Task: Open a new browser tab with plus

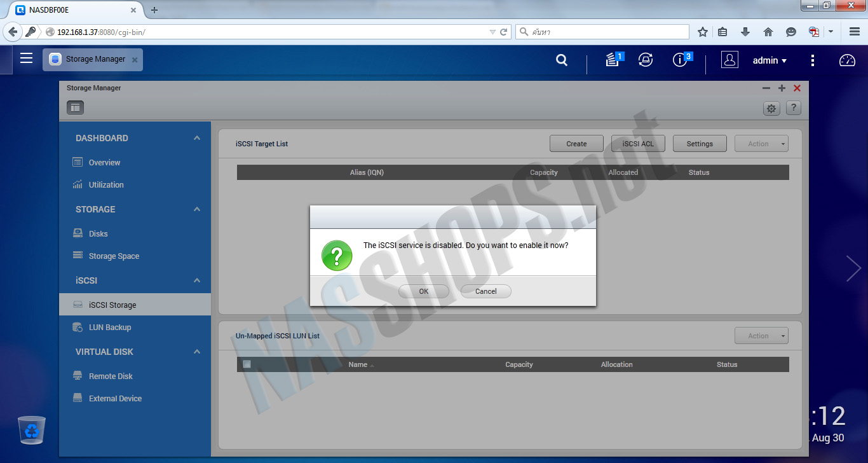Action: pos(154,10)
